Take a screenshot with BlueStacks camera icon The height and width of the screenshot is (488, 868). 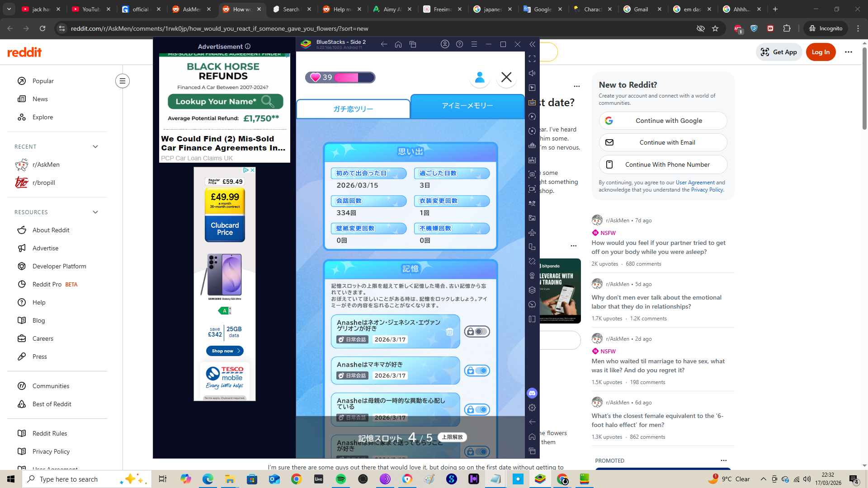coord(532,174)
